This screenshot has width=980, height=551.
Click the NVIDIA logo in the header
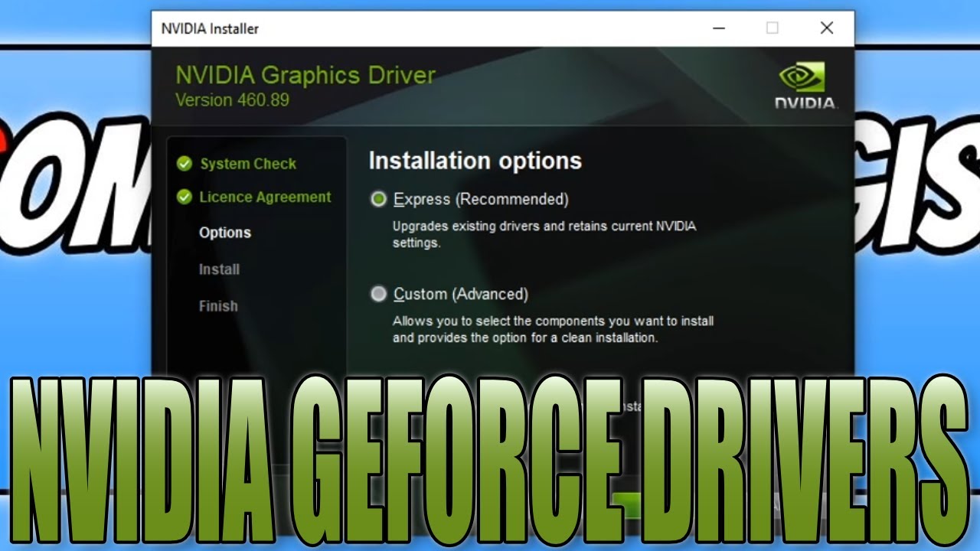(806, 86)
